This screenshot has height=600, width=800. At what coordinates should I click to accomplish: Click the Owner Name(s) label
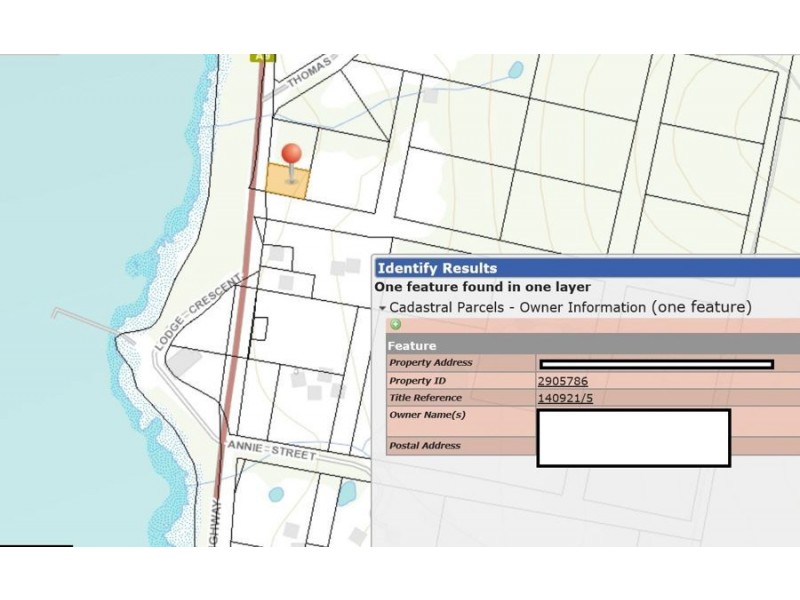click(428, 415)
